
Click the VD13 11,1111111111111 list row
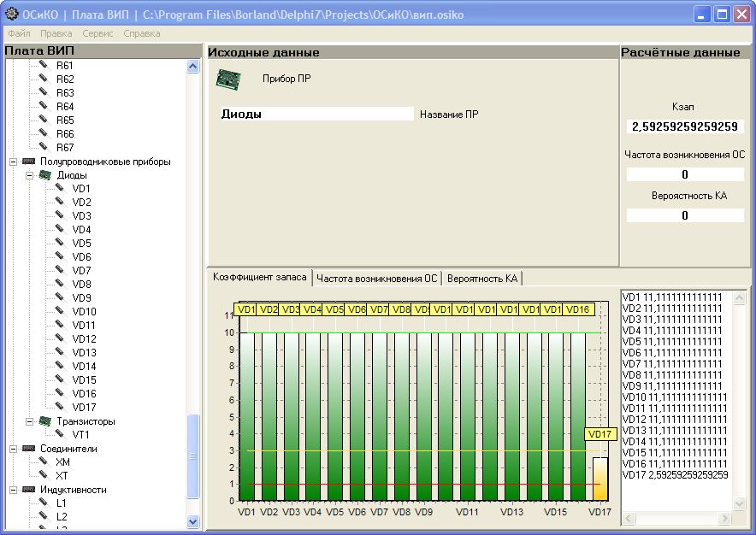[675, 431]
